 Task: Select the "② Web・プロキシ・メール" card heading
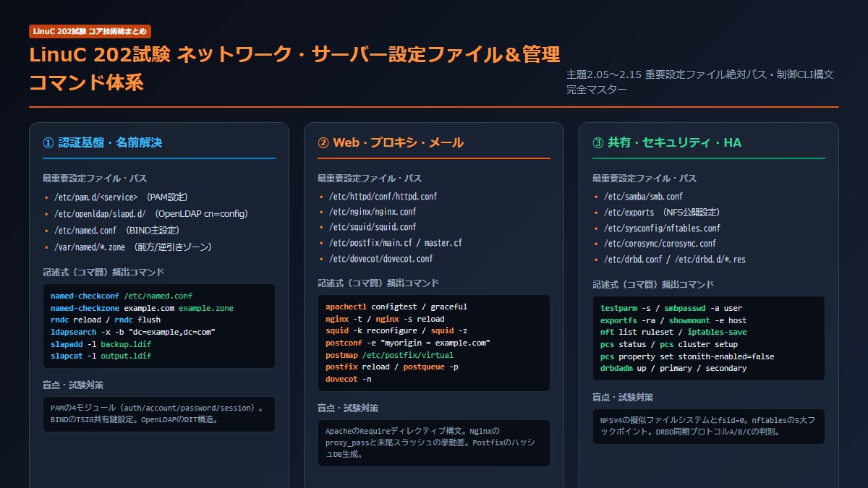coord(391,142)
